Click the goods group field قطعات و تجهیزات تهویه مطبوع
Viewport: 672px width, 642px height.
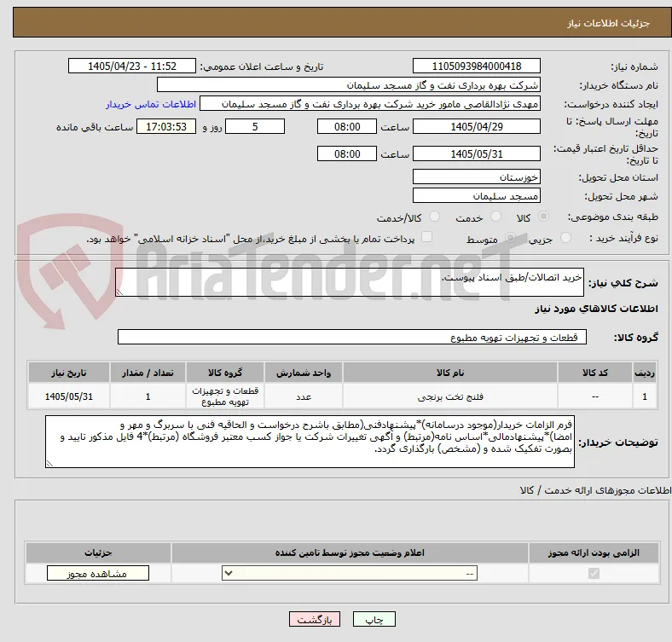[352, 337]
